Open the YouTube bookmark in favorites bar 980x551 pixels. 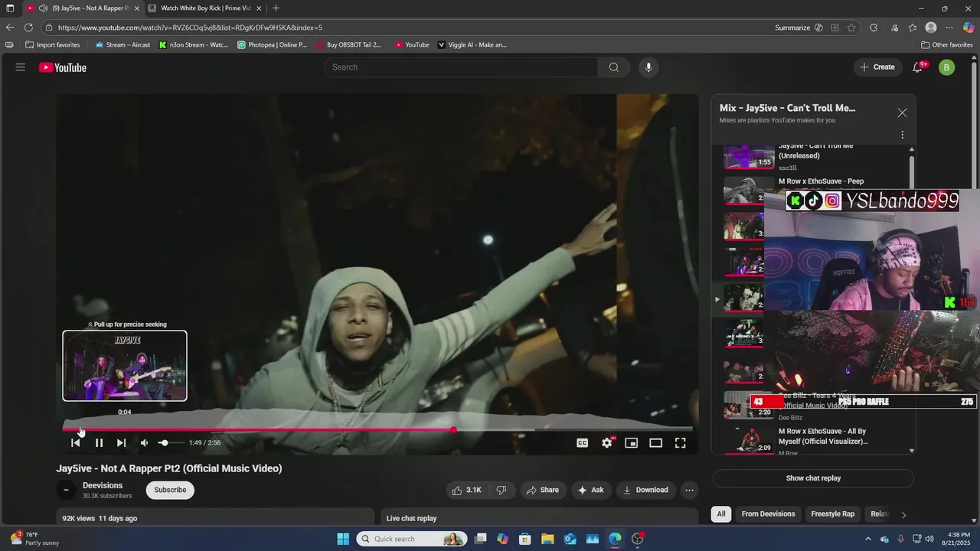[412, 44]
